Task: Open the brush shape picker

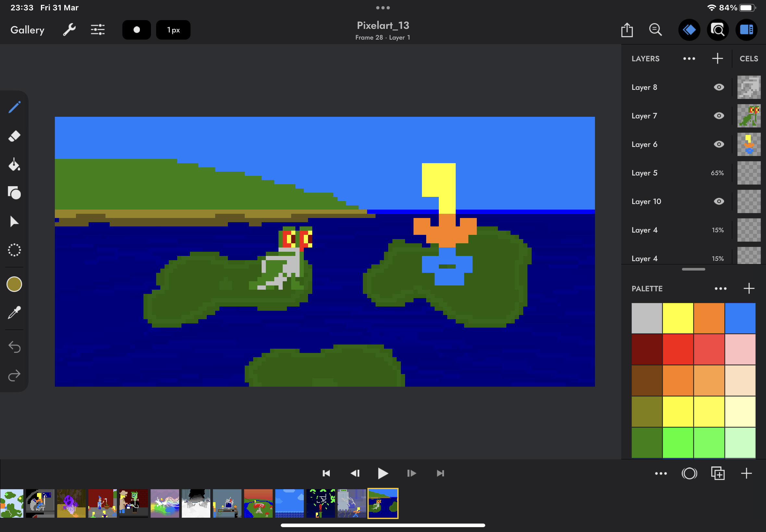Action: tap(136, 30)
